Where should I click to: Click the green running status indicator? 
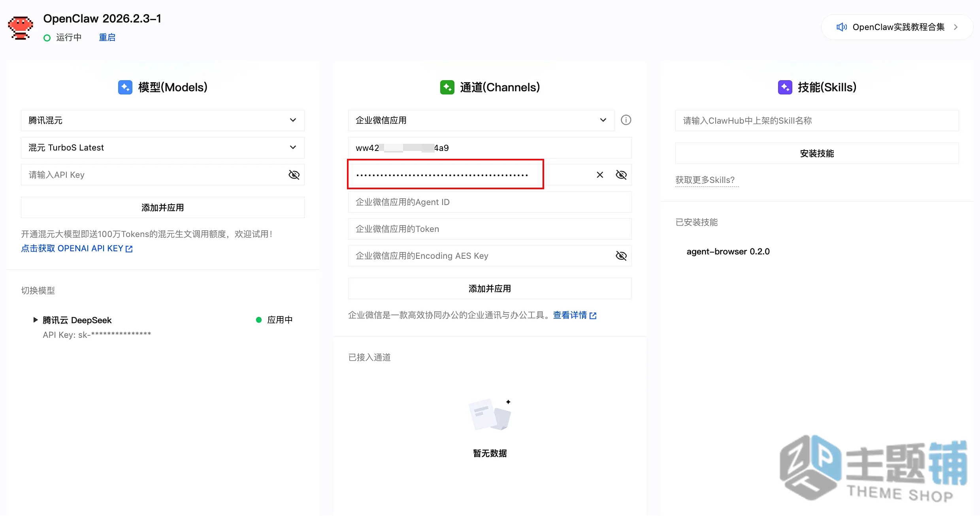point(47,38)
